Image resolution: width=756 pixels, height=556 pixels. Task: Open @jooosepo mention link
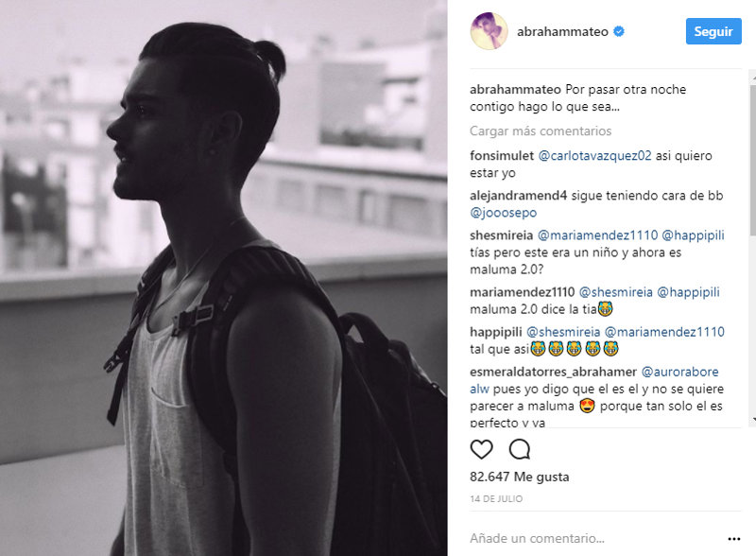click(x=503, y=213)
